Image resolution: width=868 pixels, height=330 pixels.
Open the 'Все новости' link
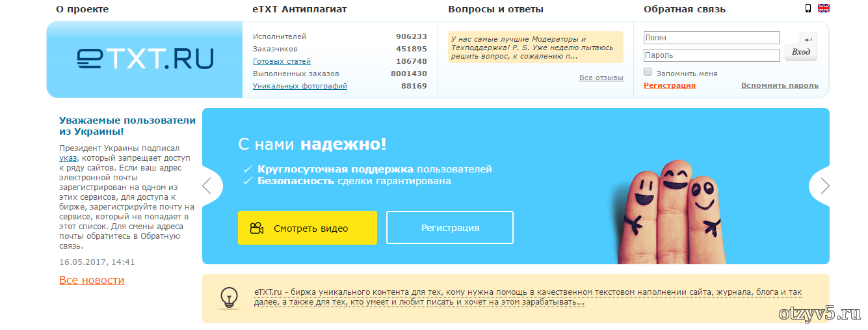click(x=92, y=281)
